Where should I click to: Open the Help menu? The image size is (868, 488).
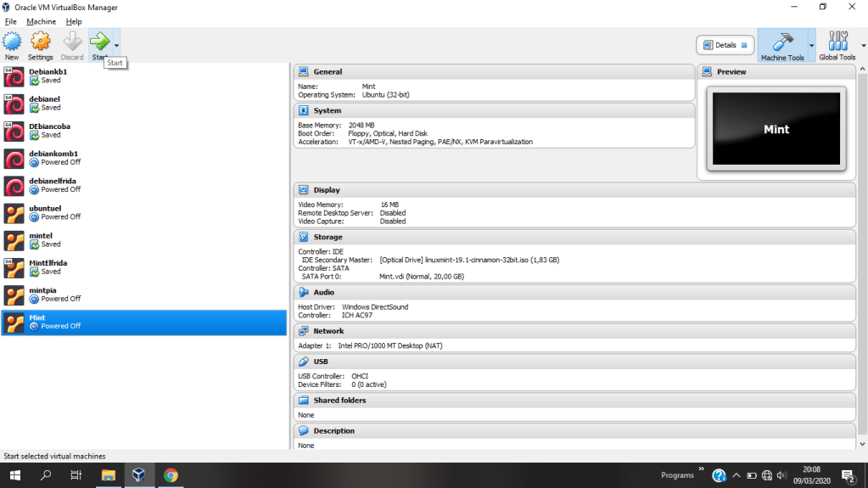pyautogui.click(x=74, y=21)
